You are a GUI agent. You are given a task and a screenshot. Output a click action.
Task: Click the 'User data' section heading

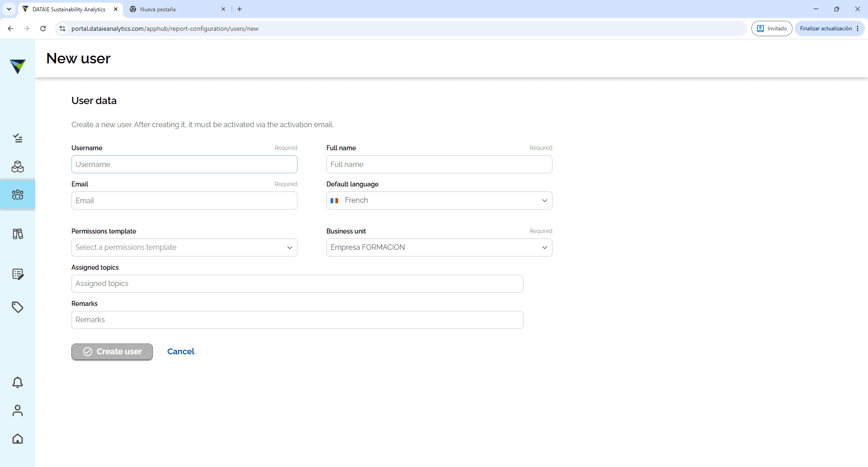[94, 100]
